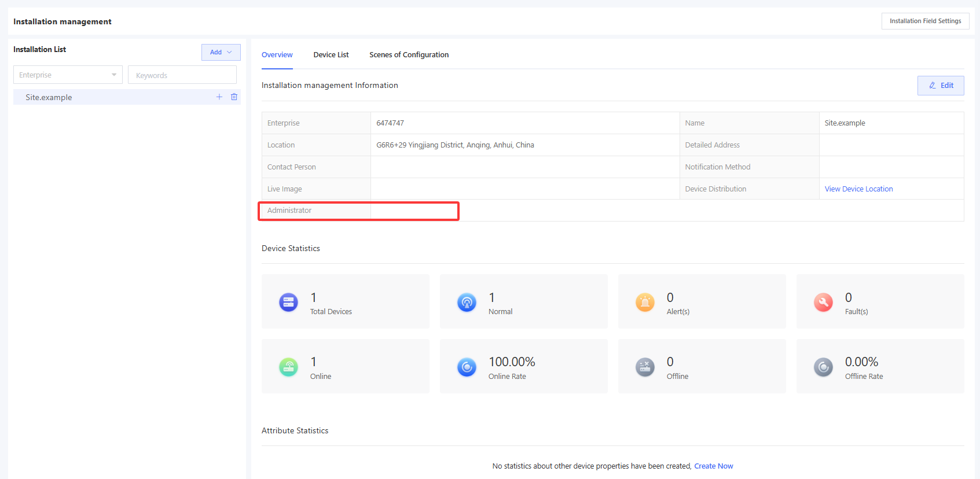This screenshot has width=980, height=479.
Task: Click the gray Offline devices icon
Action: pos(645,367)
